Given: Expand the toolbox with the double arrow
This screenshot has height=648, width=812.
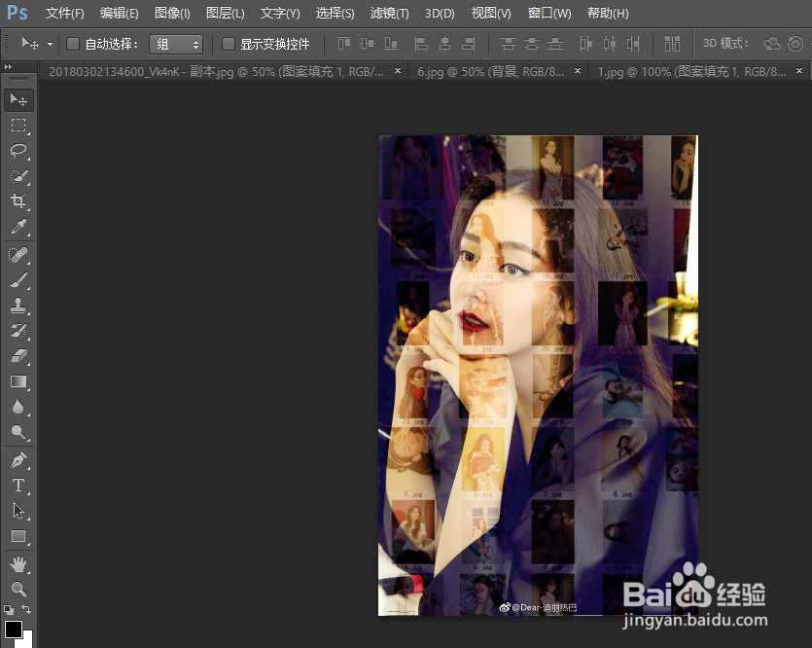Looking at the screenshot, I should tap(8, 67).
